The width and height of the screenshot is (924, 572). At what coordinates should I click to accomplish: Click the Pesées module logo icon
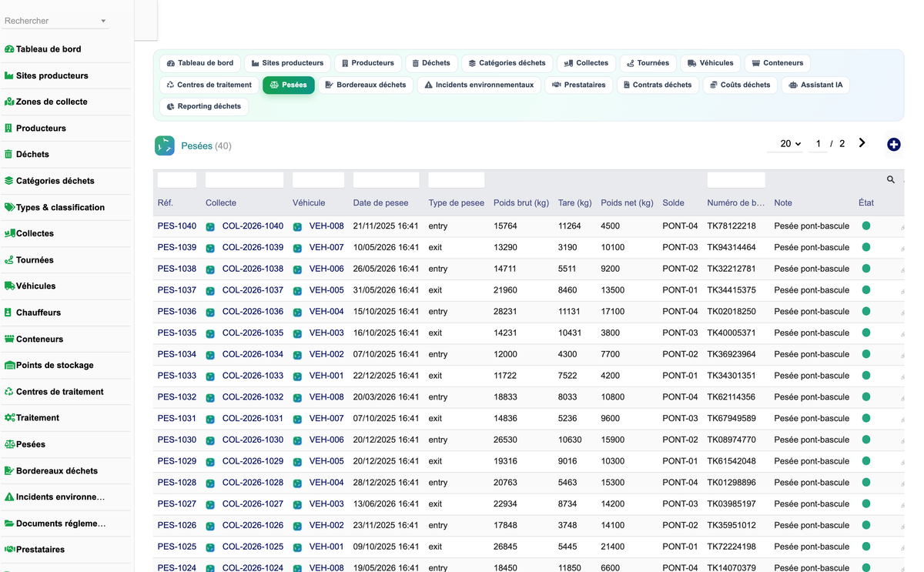click(x=165, y=146)
